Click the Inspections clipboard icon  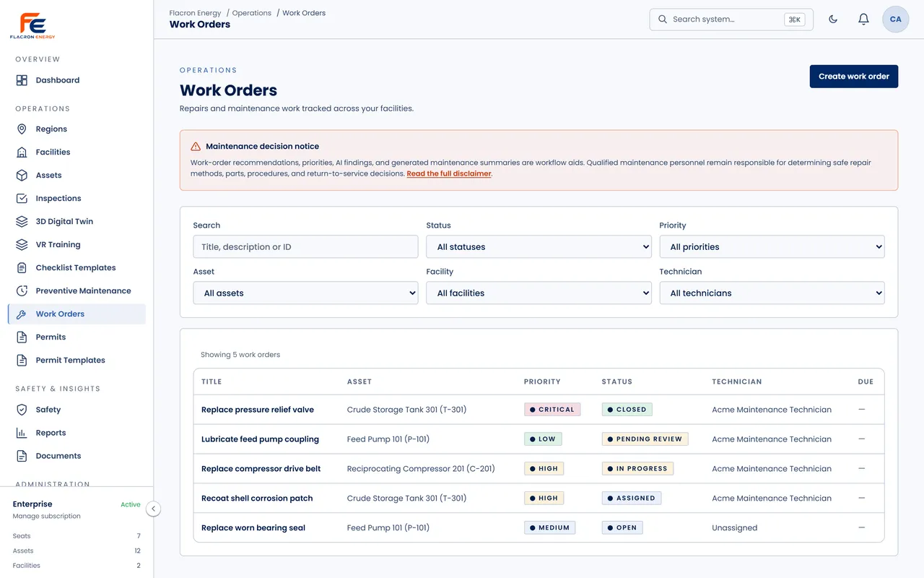tap(22, 199)
